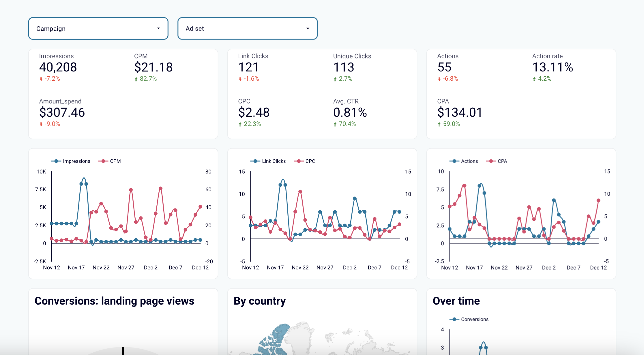
Task: Click the Unique Clicks metric label
Action: pyautogui.click(x=352, y=56)
